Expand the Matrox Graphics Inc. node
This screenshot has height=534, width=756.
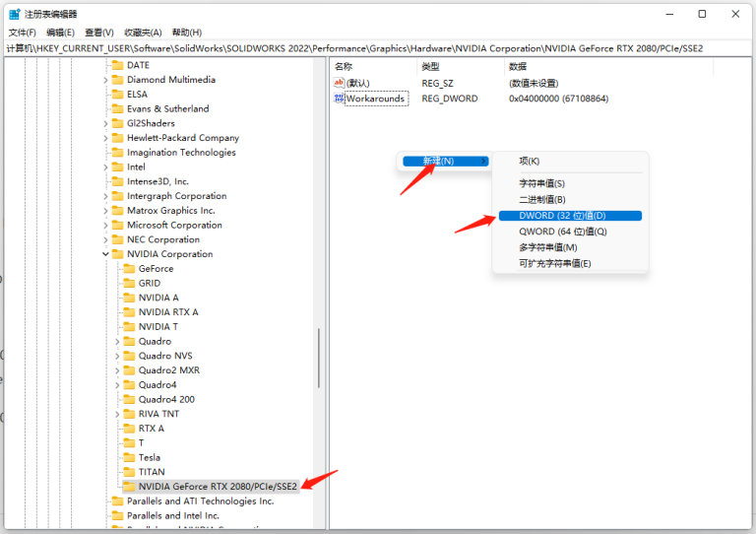tap(105, 211)
